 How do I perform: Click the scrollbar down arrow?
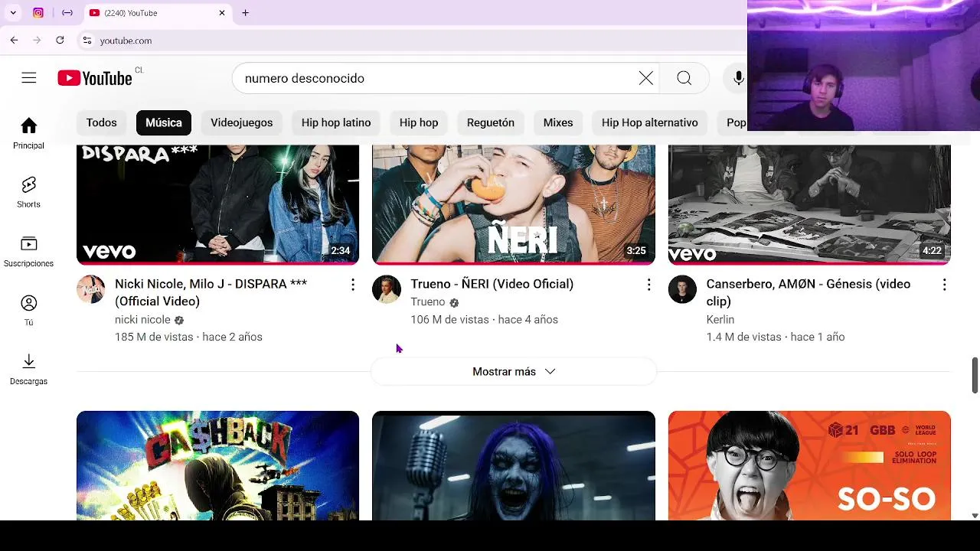(x=975, y=516)
